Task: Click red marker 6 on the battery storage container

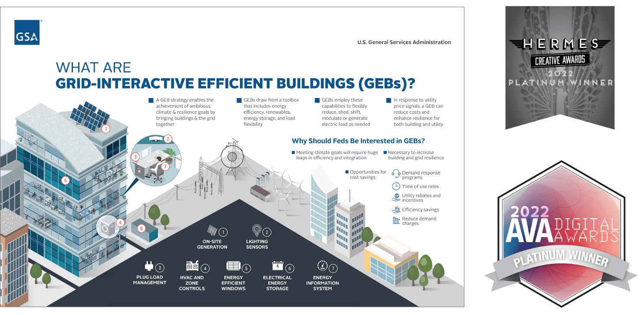Action: point(141,228)
